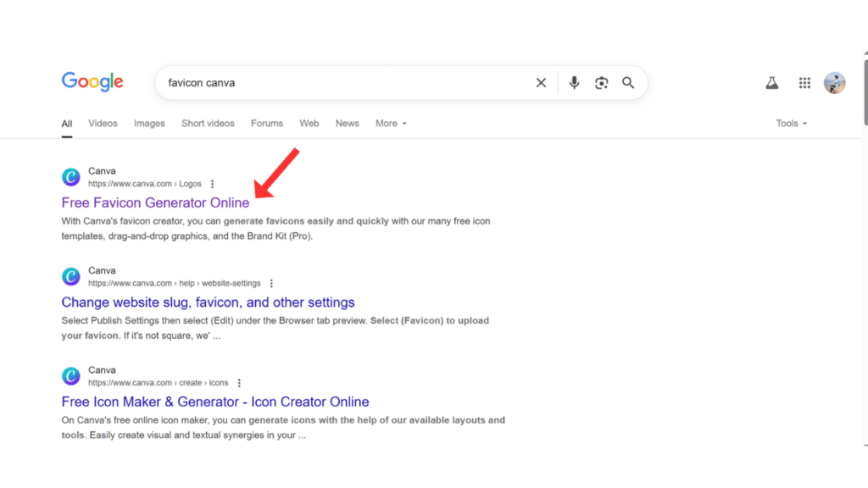Open the three-dot menu on the first result

[x=213, y=184]
